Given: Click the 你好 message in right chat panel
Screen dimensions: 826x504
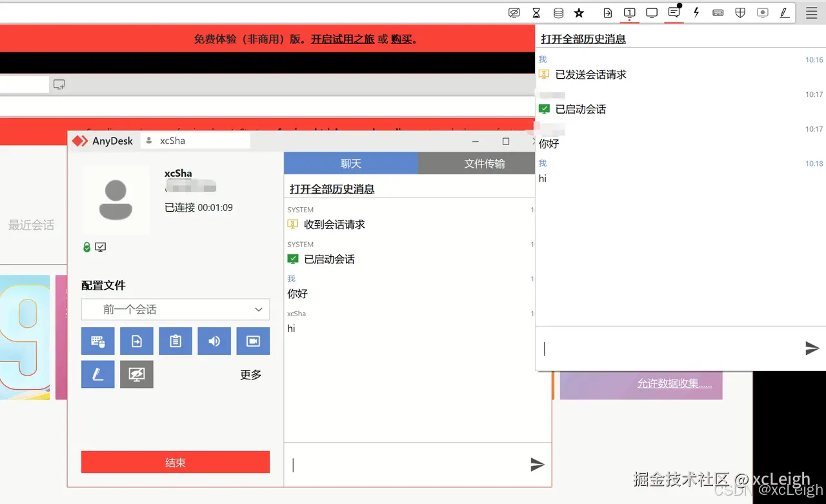Looking at the screenshot, I should (x=549, y=144).
